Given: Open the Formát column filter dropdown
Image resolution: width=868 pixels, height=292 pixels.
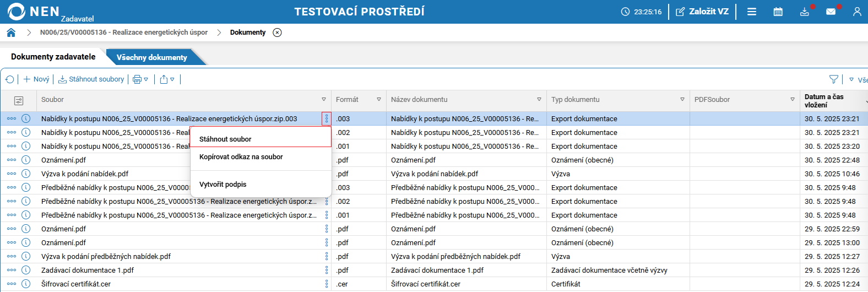Looking at the screenshot, I should point(379,100).
